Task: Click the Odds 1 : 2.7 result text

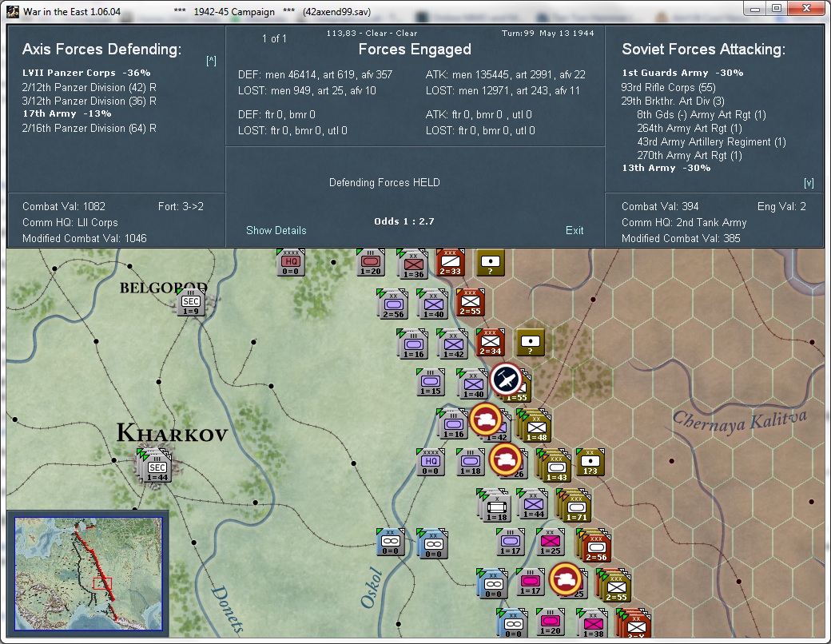Action: (404, 221)
